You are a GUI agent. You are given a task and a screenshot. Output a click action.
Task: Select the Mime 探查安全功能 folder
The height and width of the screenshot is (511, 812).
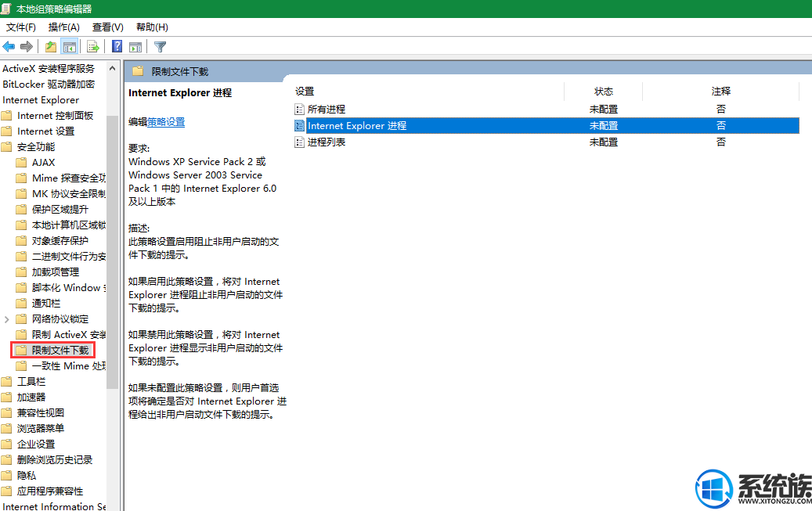click(61, 178)
